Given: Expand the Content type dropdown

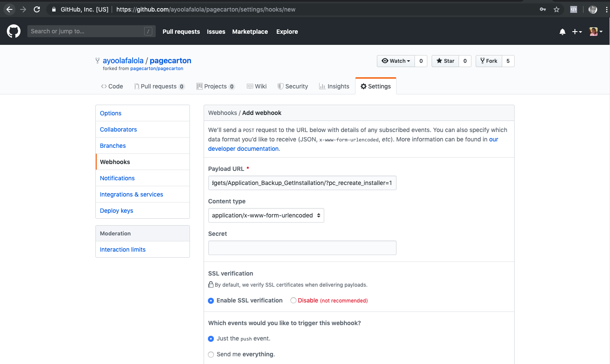Looking at the screenshot, I should 266,215.
